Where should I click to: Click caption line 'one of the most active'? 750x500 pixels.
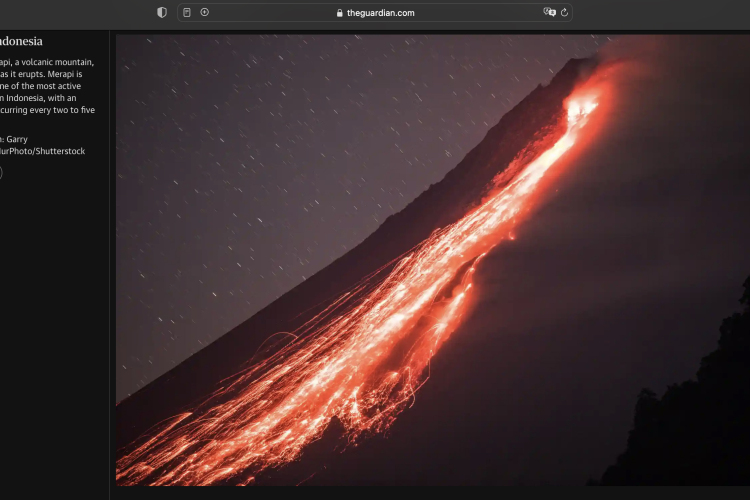tap(40, 86)
